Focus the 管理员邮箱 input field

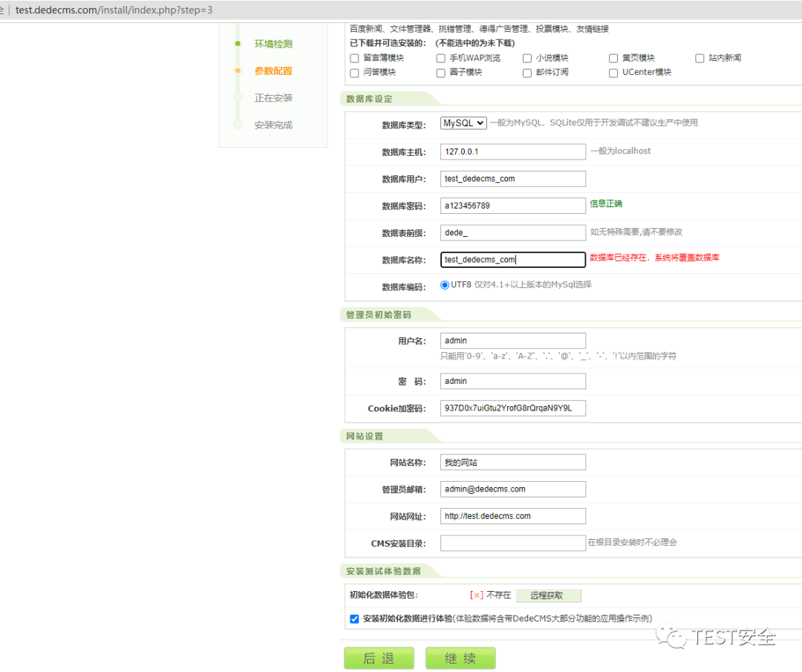point(513,489)
